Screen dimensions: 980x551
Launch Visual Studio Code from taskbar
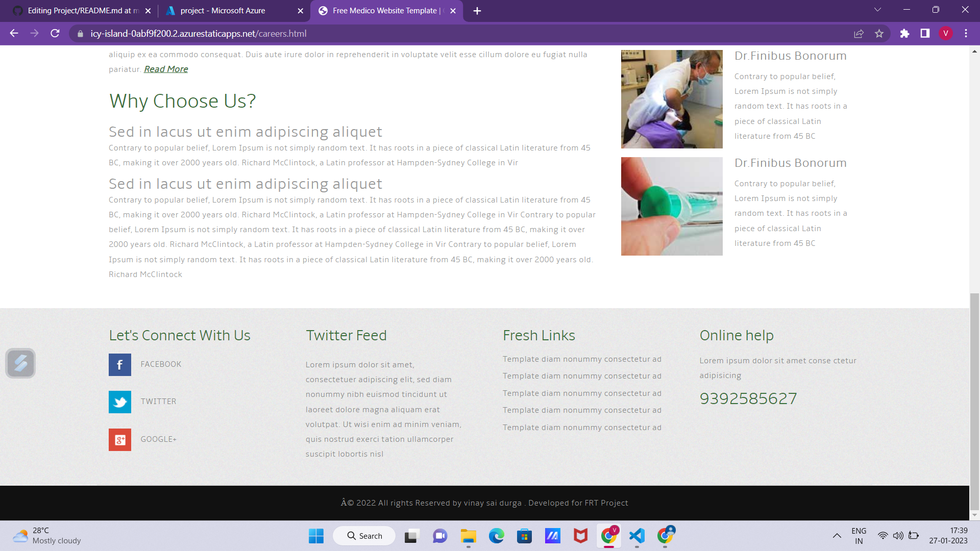636,536
